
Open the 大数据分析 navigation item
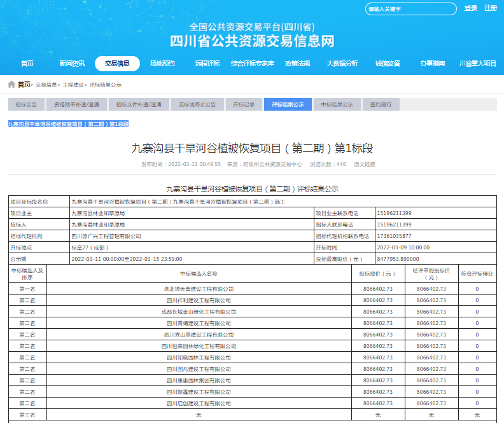point(342,64)
